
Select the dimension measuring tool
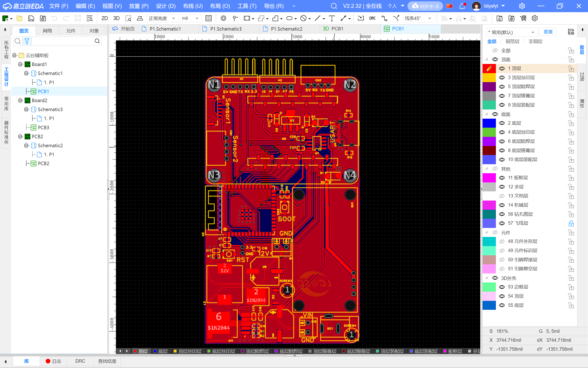click(x=344, y=18)
